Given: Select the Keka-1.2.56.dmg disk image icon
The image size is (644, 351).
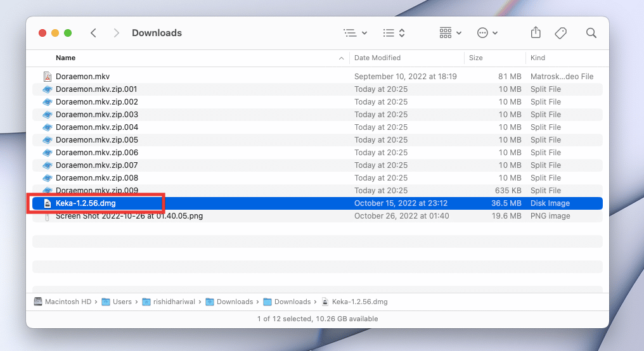Looking at the screenshot, I should pyautogui.click(x=48, y=203).
